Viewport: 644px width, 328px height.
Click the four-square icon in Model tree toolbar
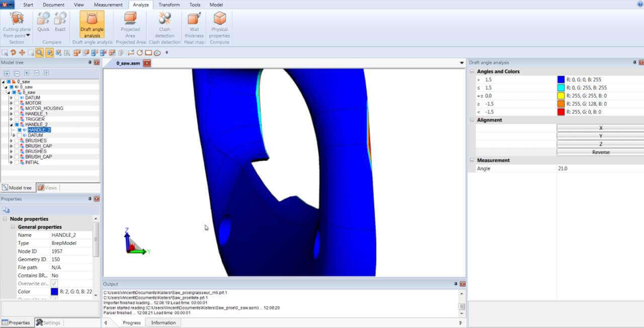point(46,73)
